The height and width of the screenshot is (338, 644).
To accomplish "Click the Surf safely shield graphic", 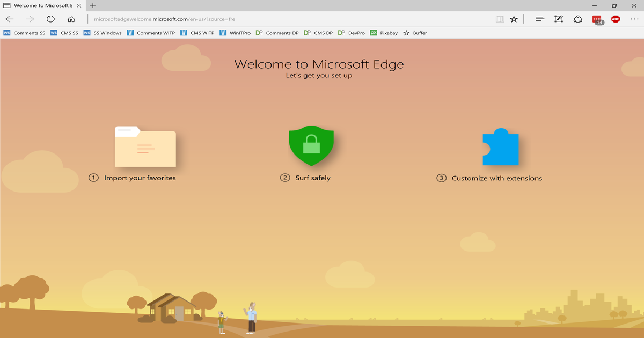I will coord(311,145).
